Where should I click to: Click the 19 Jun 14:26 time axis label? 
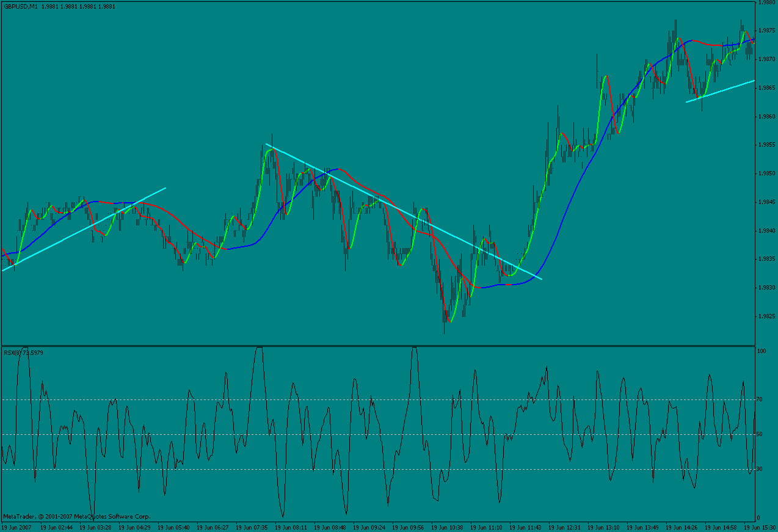click(682, 527)
